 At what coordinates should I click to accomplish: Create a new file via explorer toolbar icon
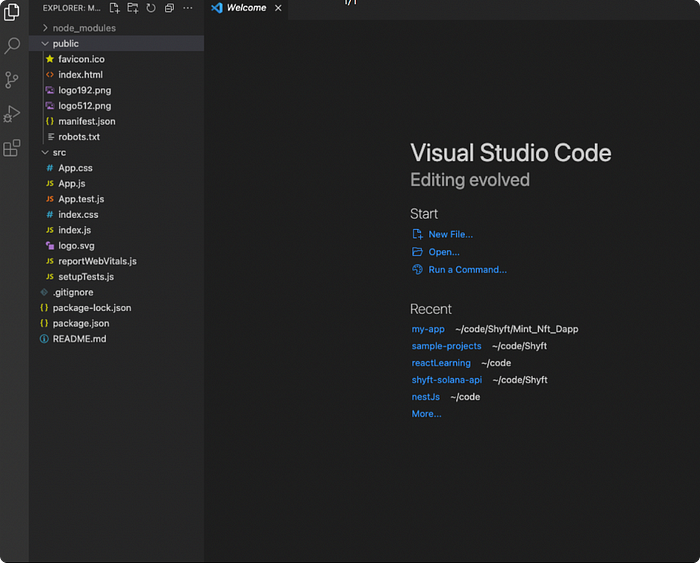tap(114, 8)
